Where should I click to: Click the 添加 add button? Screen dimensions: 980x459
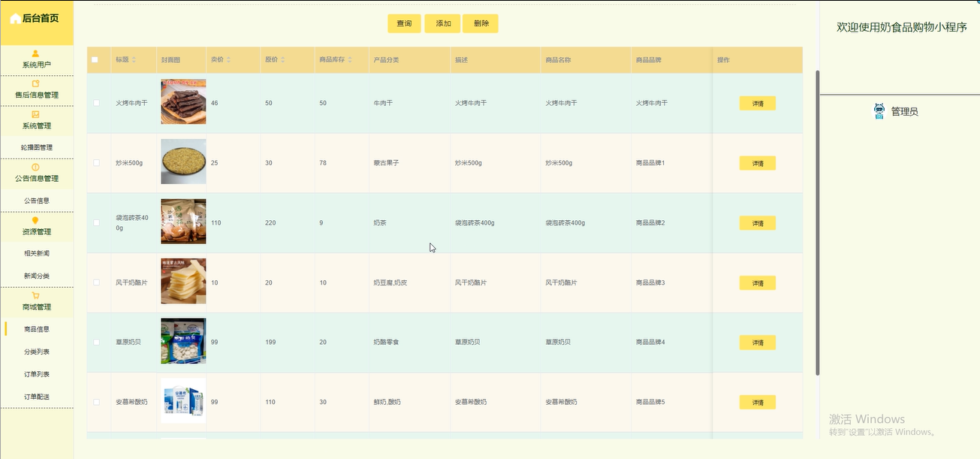click(x=443, y=23)
